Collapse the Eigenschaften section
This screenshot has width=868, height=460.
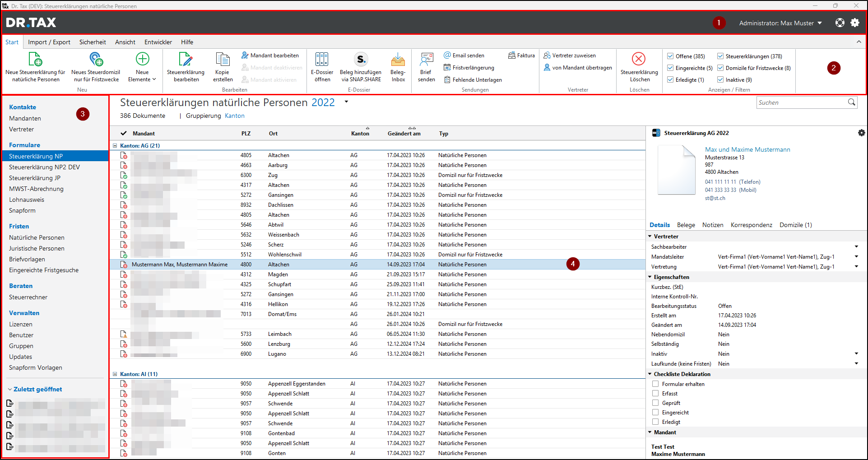650,277
